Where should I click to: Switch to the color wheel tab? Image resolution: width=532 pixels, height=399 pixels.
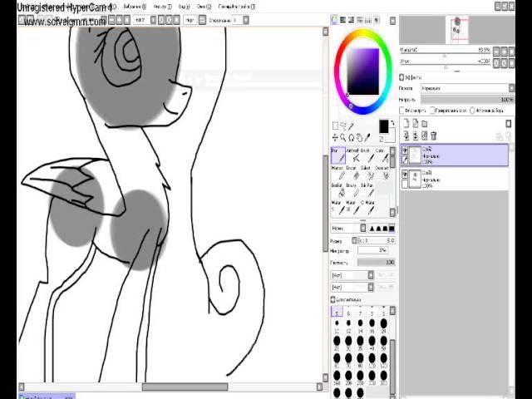(x=334, y=20)
